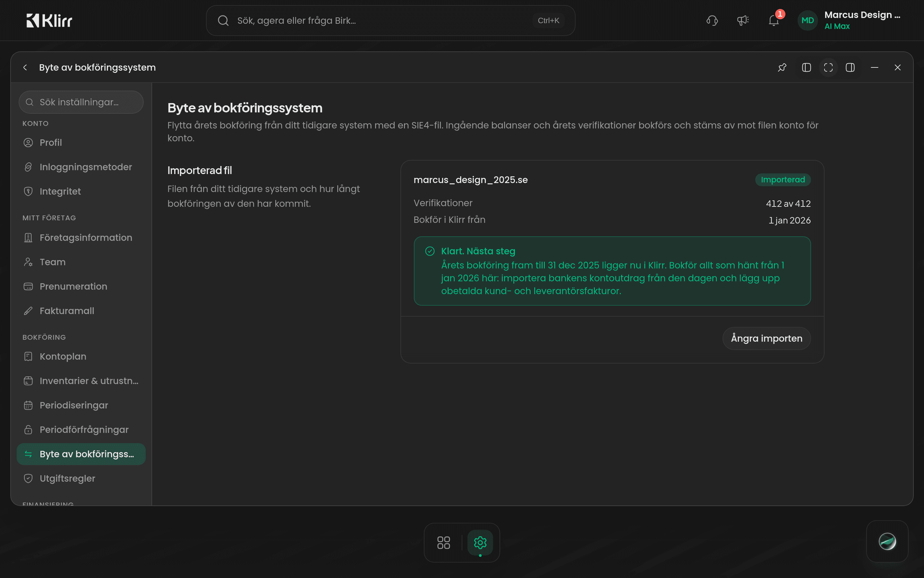Open Profil settings

coord(81,143)
